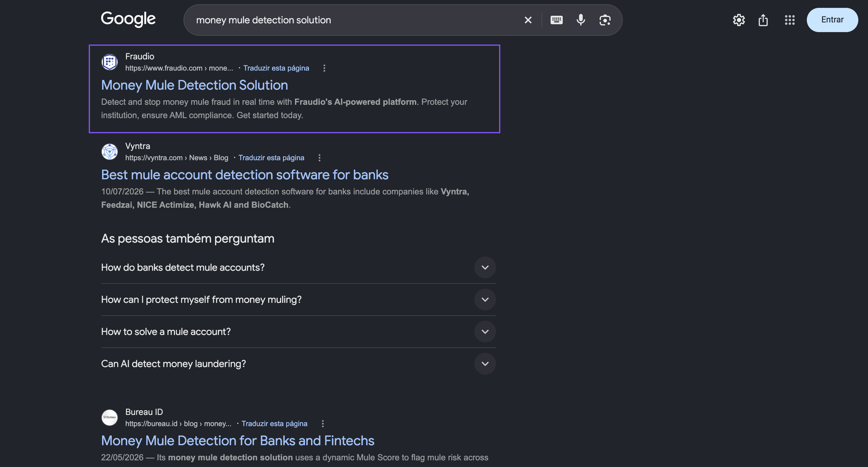Viewport: 868px width, 467px height.
Task: Click the share icon in the header
Action: click(x=763, y=20)
